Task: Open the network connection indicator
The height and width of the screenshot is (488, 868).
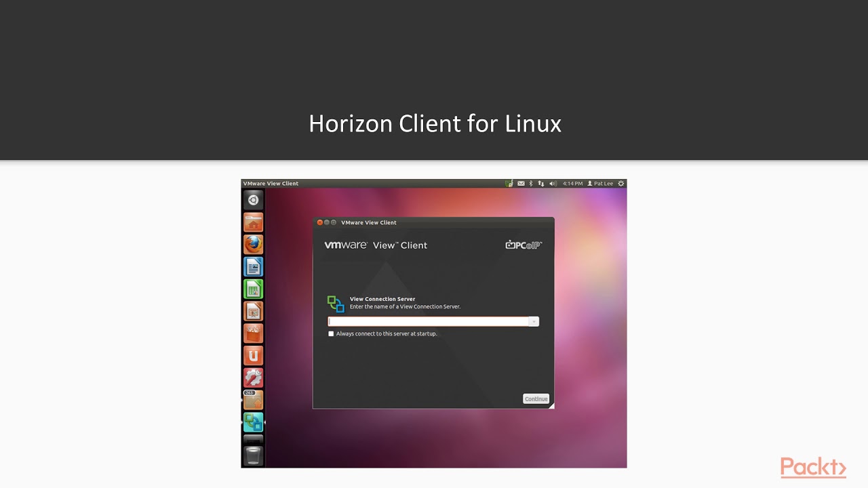Action: [x=540, y=184]
